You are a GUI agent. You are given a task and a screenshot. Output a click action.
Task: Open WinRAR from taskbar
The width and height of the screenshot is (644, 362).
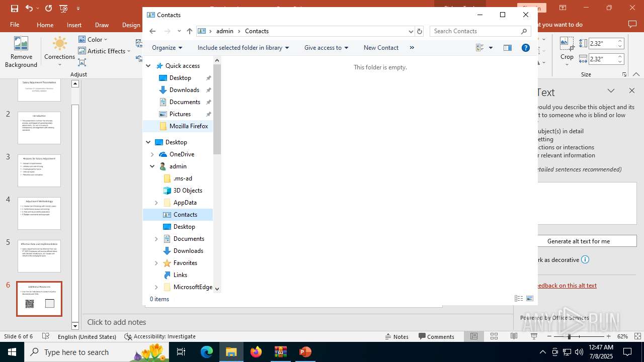point(280,352)
